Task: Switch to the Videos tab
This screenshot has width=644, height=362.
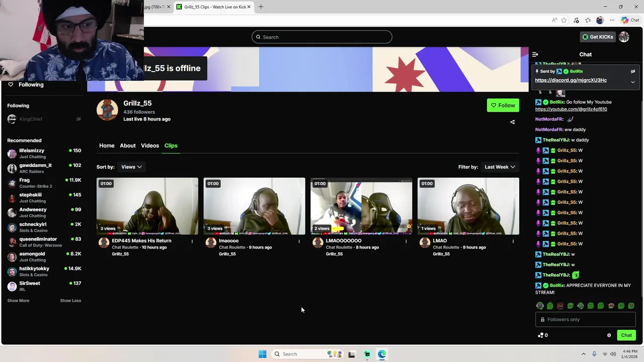Action: 150,146
